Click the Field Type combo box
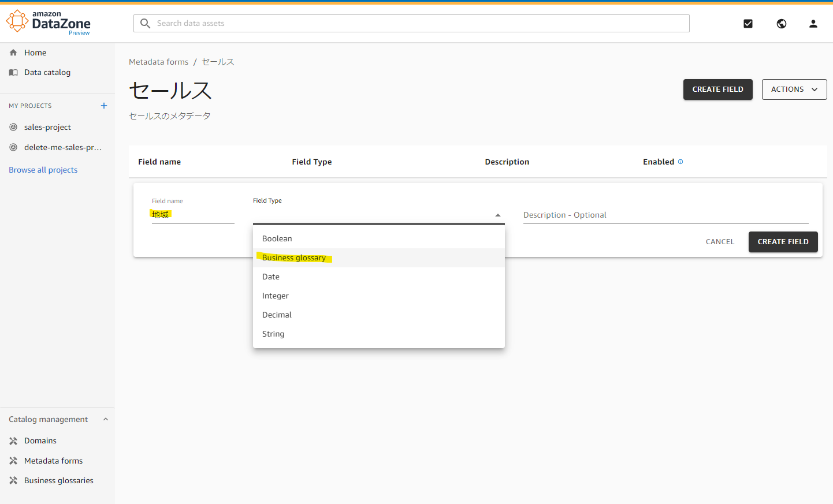833x504 pixels. click(x=379, y=215)
